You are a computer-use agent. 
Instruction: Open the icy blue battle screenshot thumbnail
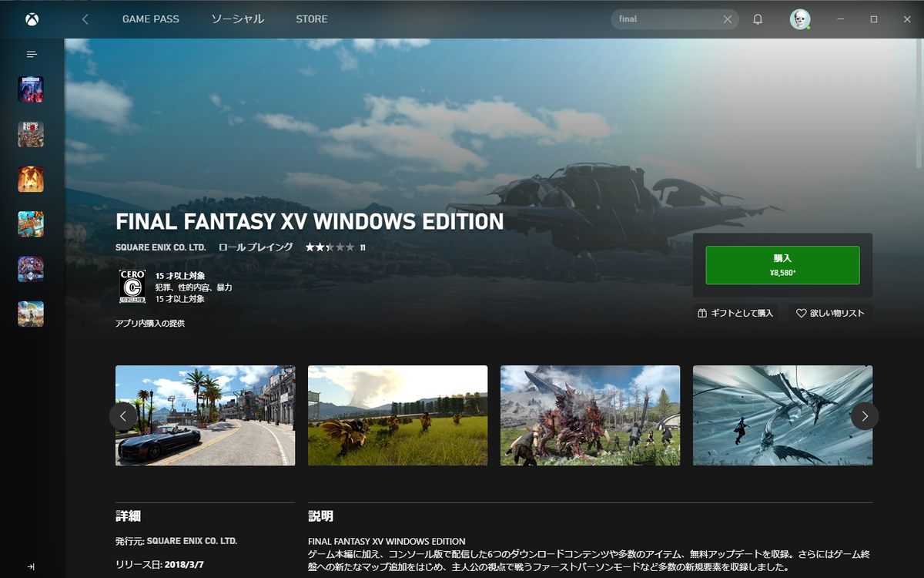point(782,415)
